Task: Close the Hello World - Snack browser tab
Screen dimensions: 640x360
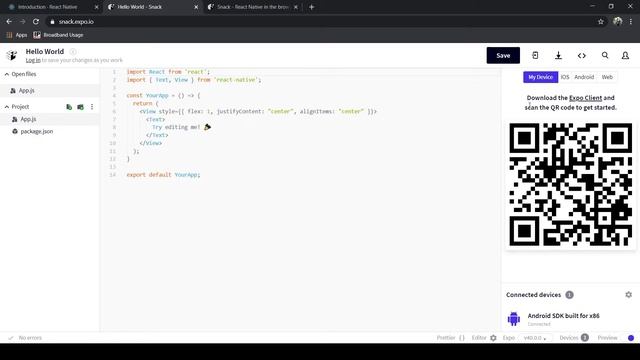Action: 196,7
